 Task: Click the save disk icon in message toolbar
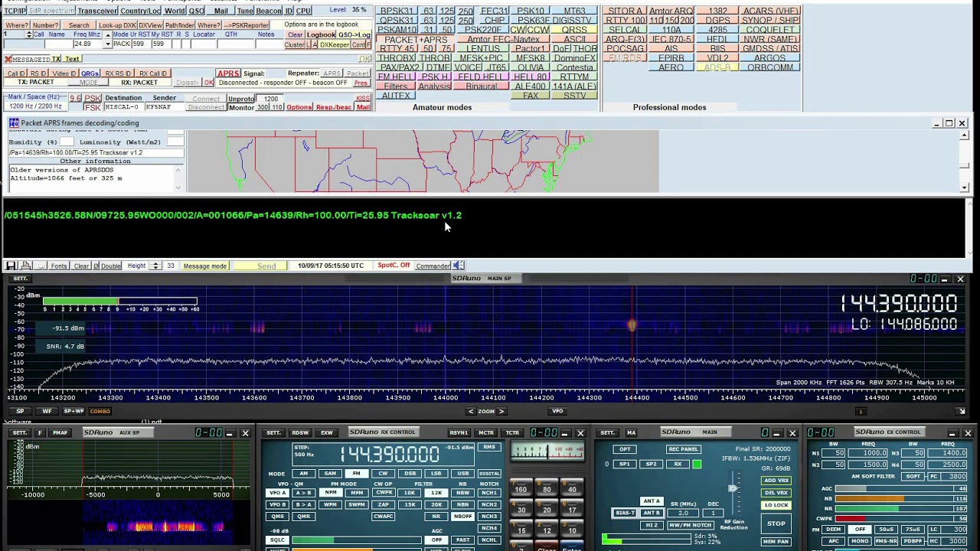[11, 266]
